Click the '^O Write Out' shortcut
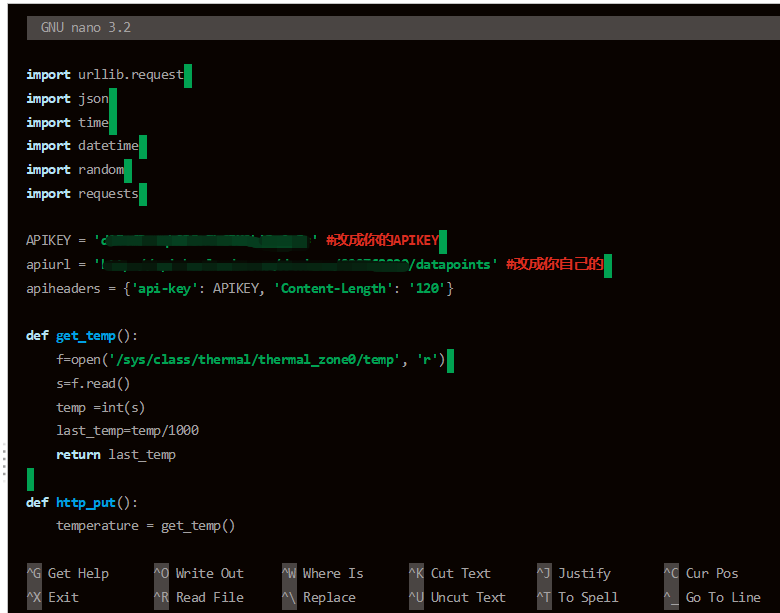This screenshot has height=613, width=780. pyautogui.click(x=199, y=574)
